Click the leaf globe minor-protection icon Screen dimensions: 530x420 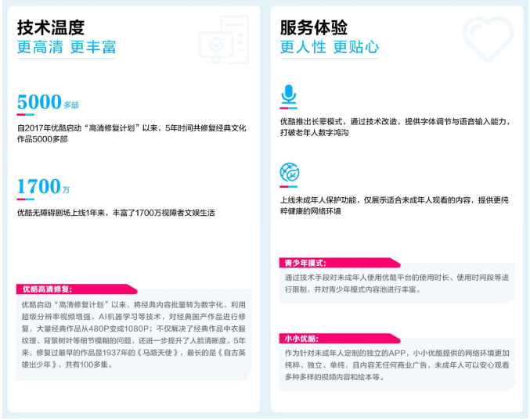290,173
